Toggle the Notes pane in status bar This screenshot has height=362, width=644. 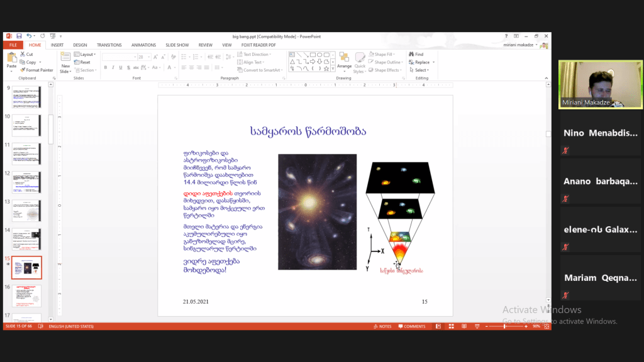382,326
